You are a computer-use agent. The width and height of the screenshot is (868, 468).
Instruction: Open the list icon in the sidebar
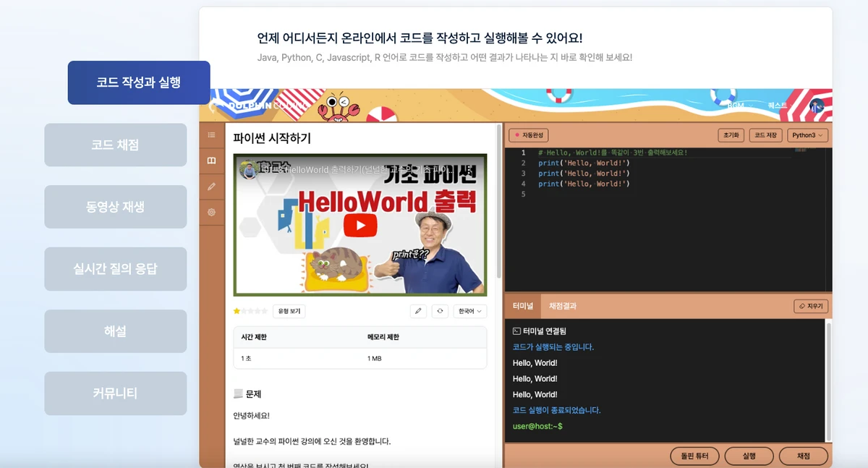211,135
